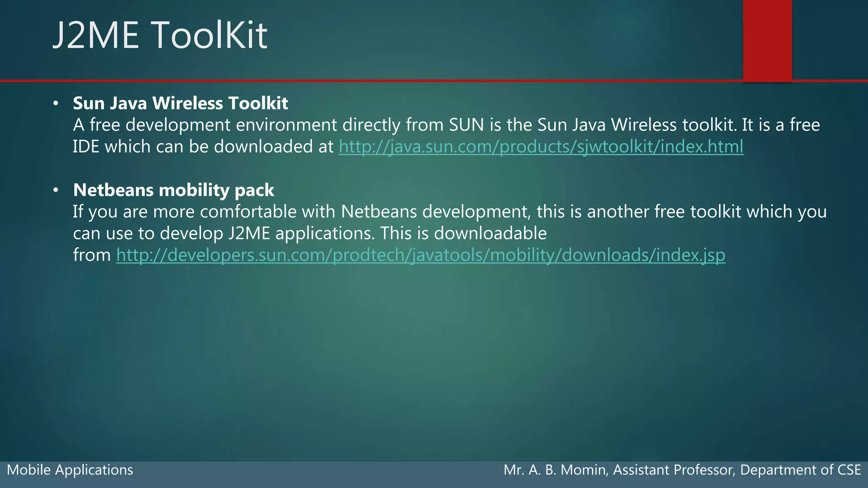Click the 'J2ME ToolKit' slide title
Image resolution: width=868 pixels, height=488 pixels.
[x=160, y=35]
